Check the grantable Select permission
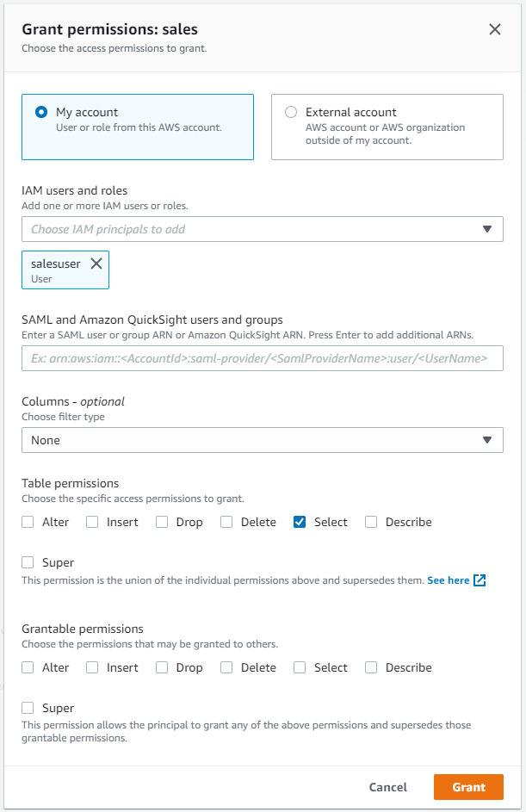526x812 pixels. coord(300,667)
